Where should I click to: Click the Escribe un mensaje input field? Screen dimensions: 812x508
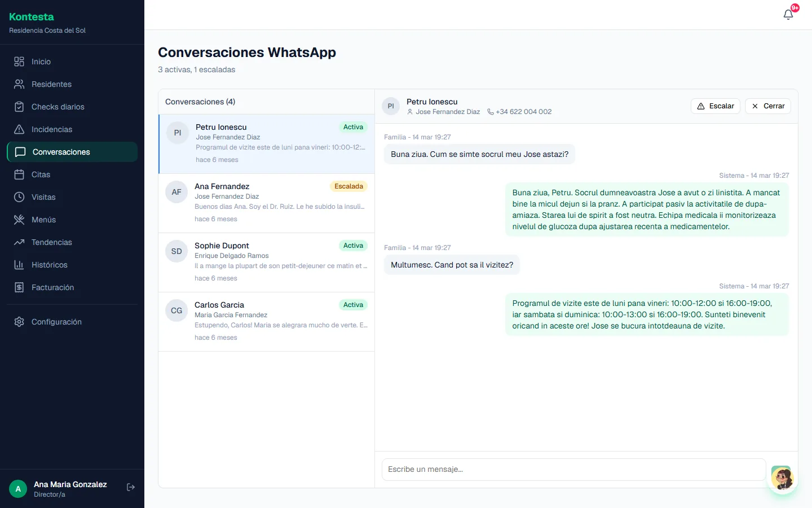[x=573, y=470]
